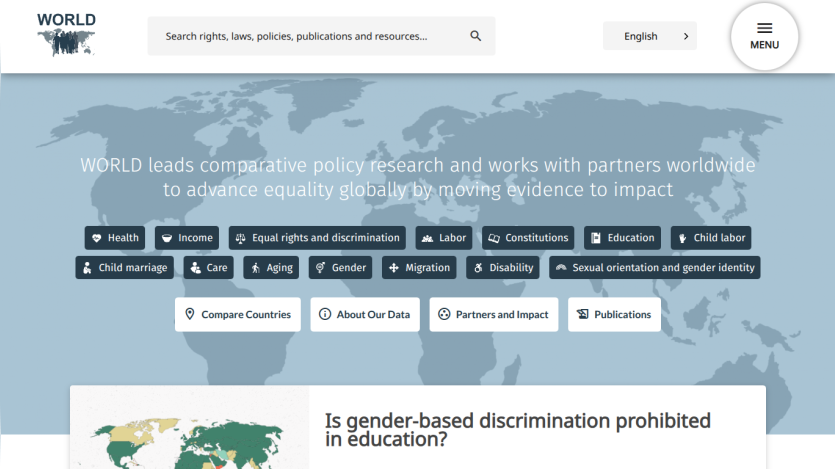This screenshot has width=835, height=469.
Task: Focus the search rights and laws field
Action: [x=321, y=36]
